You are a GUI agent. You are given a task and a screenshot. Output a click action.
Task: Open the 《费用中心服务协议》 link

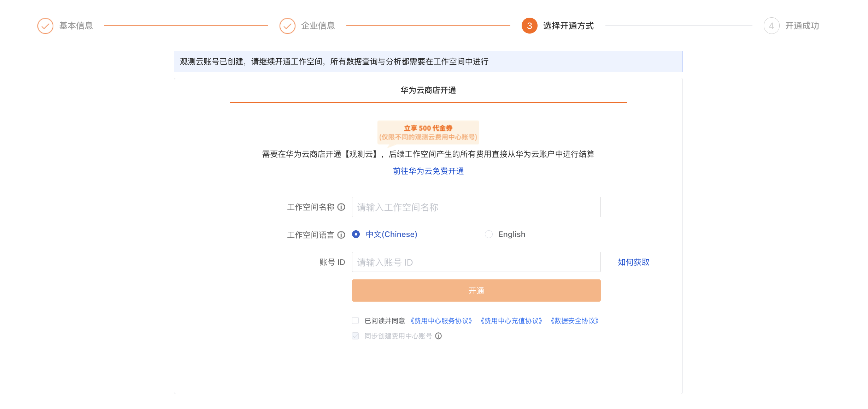[x=441, y=321]
